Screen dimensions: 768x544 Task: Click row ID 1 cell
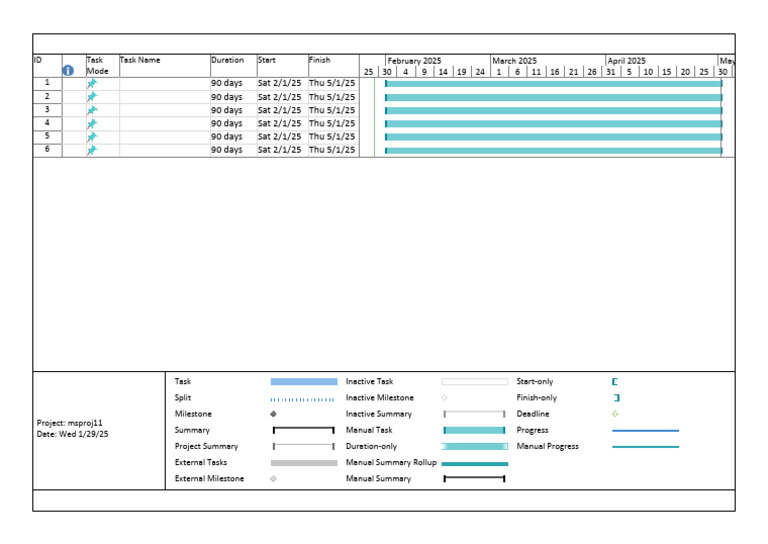click(48, 83)
